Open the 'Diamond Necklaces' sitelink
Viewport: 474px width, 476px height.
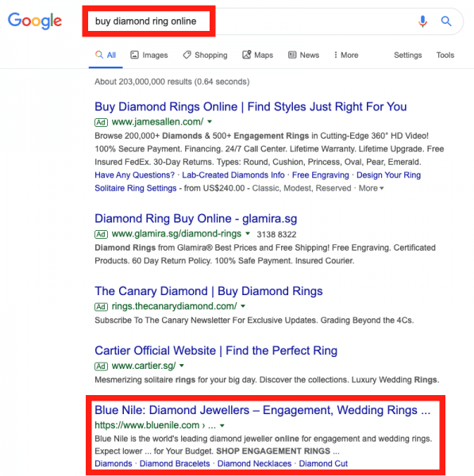(254, 463)
